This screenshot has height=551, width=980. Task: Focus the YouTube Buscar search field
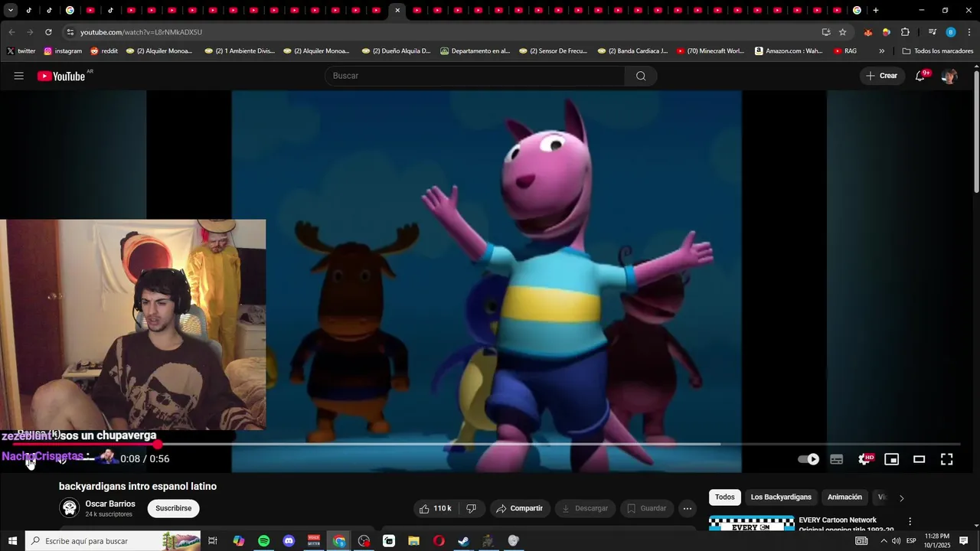pyautogui.click(x=475, y=76)
